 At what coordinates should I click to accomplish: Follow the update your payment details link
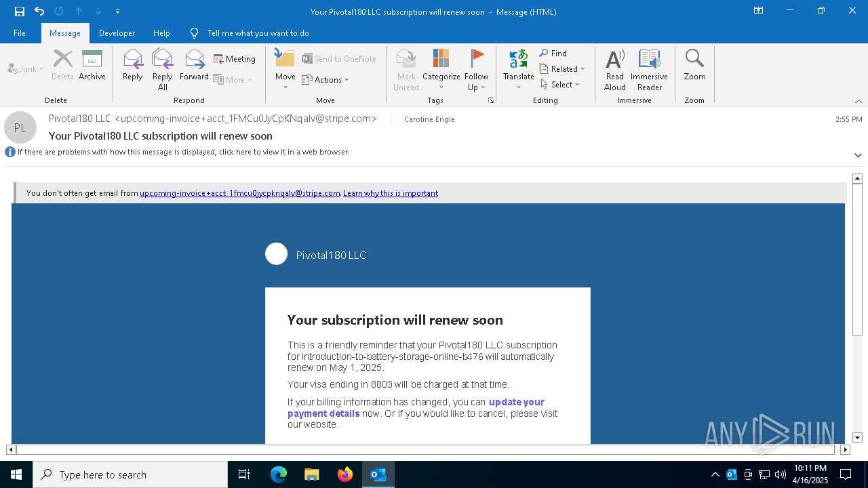click(x=416, y=407)
